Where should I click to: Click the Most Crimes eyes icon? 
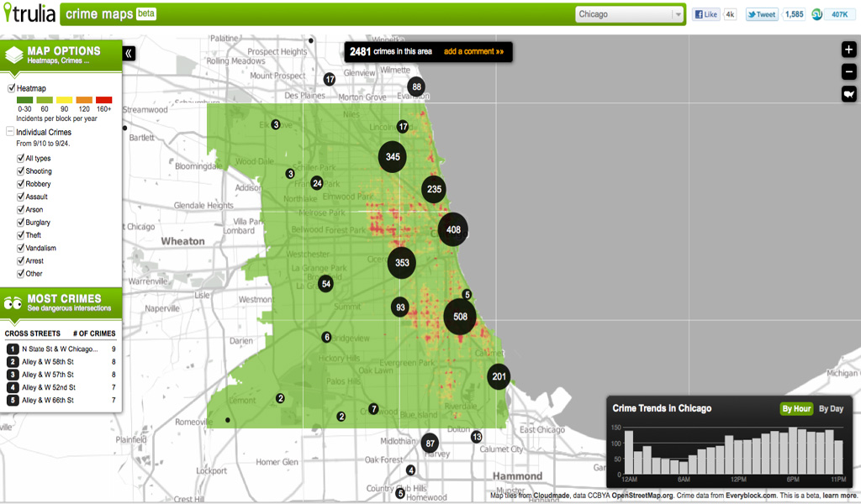point(13,302)
